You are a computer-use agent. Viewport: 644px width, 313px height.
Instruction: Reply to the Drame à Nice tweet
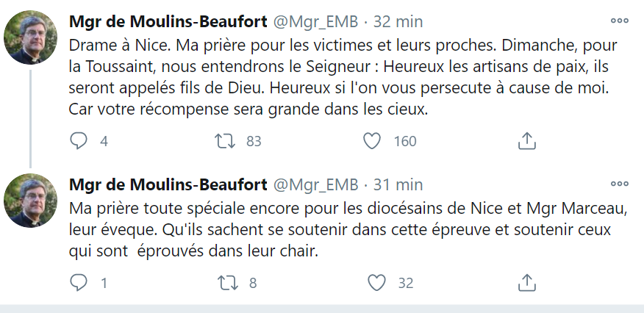tap(79, 141)
